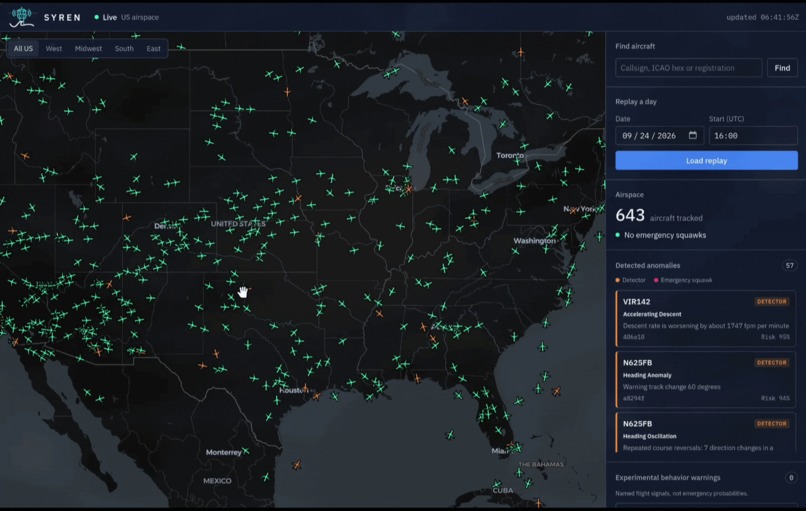Click hex code '406e10' on VIR142 card
Viewport: 806px width, 511px height.
tap(633, 337)
